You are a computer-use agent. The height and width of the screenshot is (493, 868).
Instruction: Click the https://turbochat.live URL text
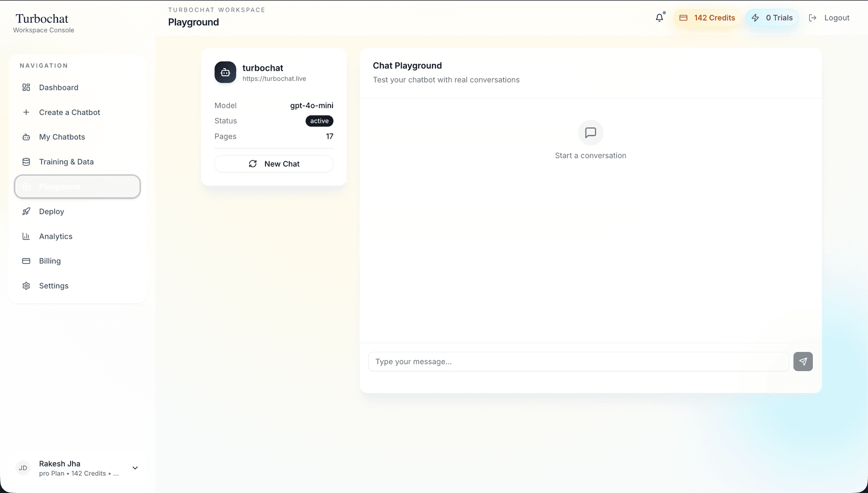[274, 79]
